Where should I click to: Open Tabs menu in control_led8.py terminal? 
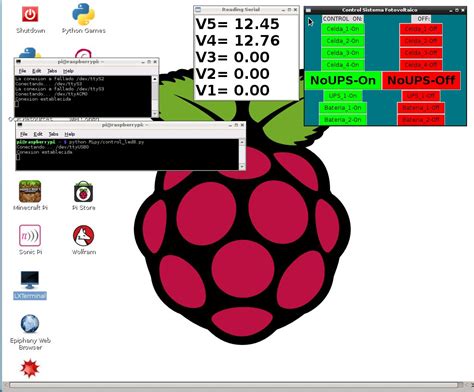pyautogui.click(x=54, y=134)
